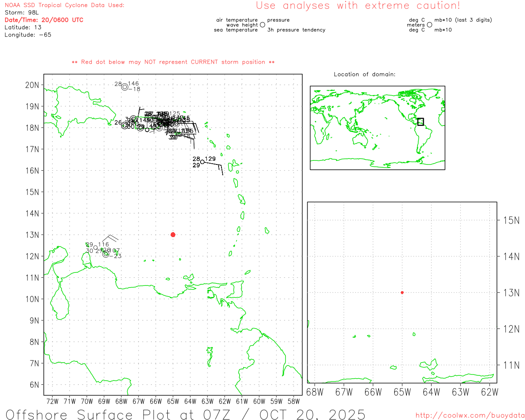Click the Date/Time 20/0600 UTC text
Image resolution: width=525 pixels, height=420 pixels.
44,20
